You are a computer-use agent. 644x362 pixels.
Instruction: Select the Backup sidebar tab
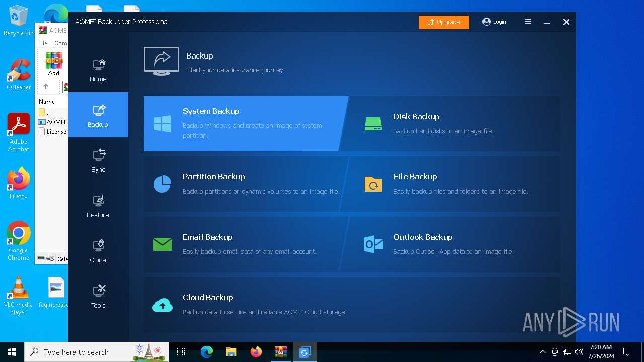coord(98,115)
